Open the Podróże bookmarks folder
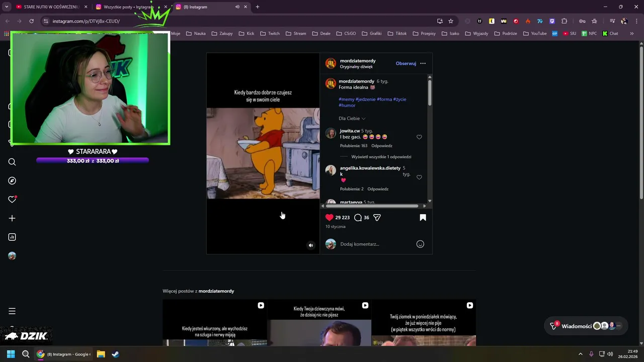The height and width of the screenshot is (362, 644). [x=506, y=34]
